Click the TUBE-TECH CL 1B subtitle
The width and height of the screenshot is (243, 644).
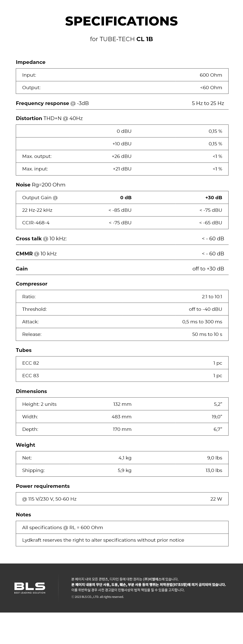coord(121,39)
